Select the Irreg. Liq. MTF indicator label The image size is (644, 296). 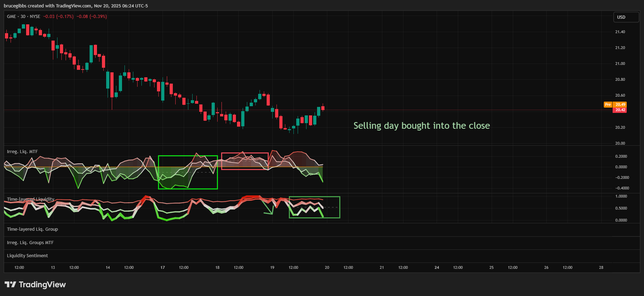click(x=22, y=152)
